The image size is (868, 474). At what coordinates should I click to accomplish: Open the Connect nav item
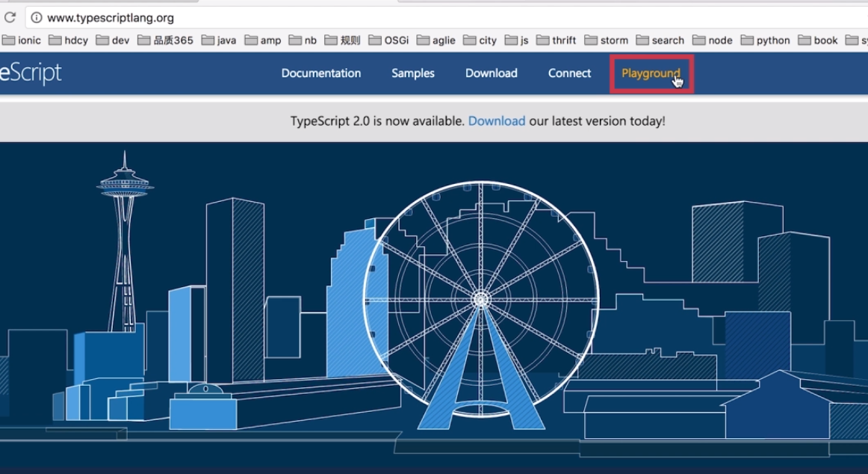coord(570,73)
